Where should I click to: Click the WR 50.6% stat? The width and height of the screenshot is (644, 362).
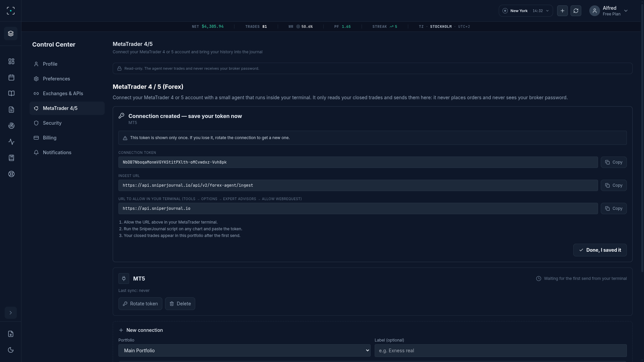(301, 26)
